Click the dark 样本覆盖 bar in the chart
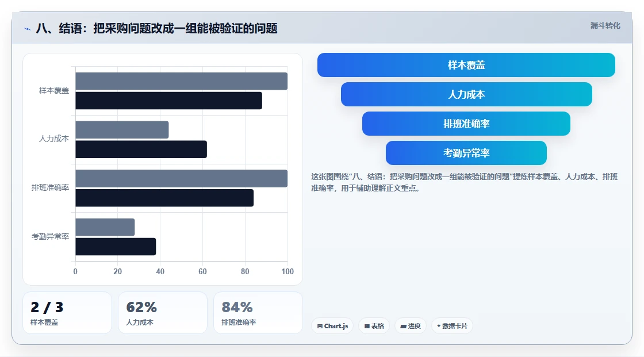 coord(169,101)
